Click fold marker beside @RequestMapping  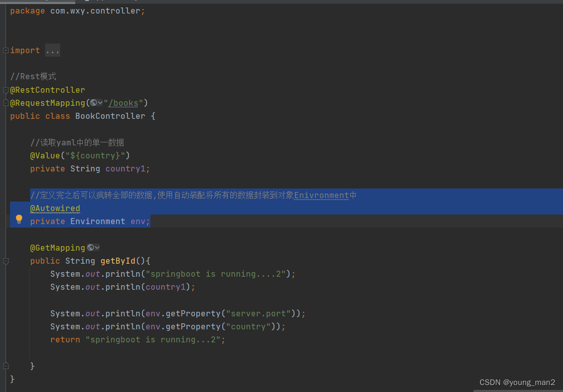tap(6, 103)
